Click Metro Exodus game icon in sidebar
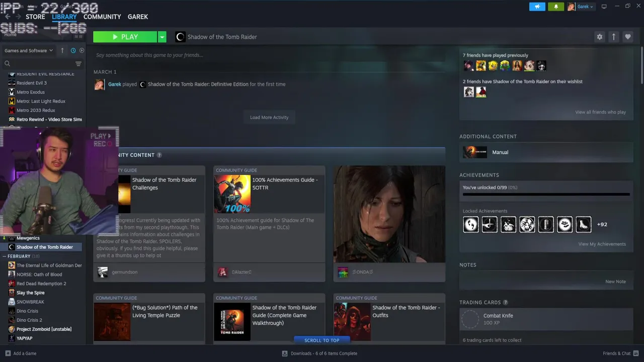Screen dimensions: 644x362 tap(12, 92)
